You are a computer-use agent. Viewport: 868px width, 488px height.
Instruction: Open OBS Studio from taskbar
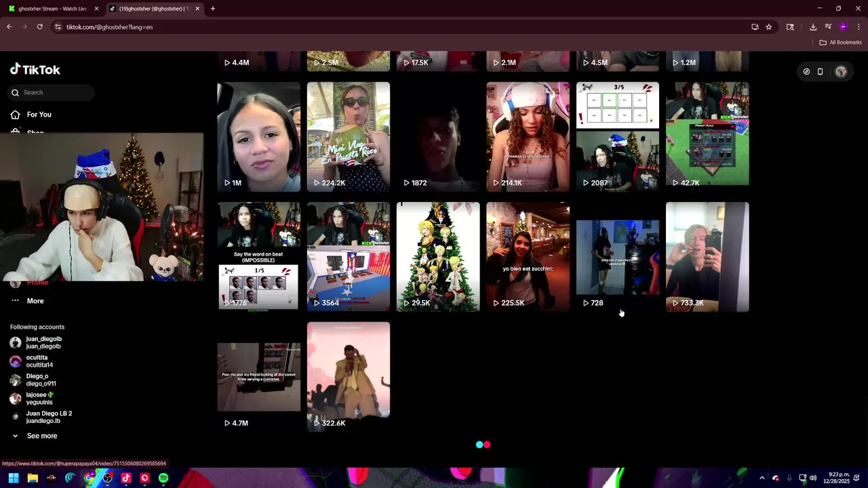tap(107, 478)
